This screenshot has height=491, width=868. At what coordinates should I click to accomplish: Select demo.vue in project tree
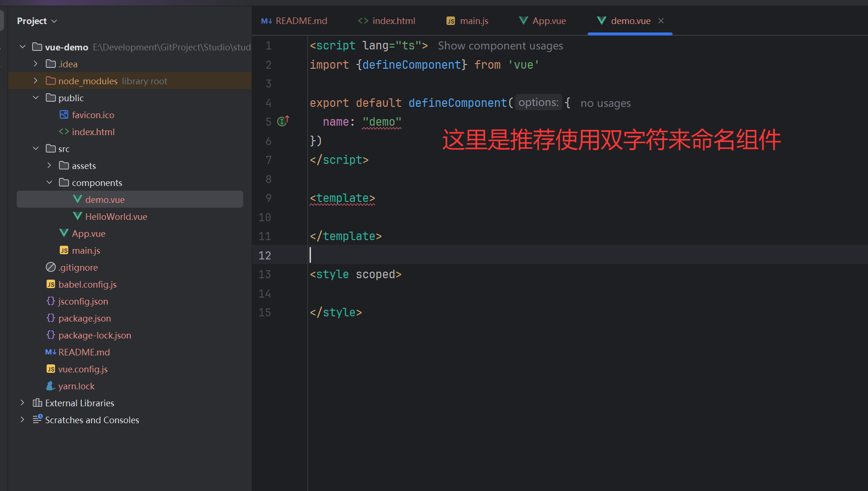point(130,199)
